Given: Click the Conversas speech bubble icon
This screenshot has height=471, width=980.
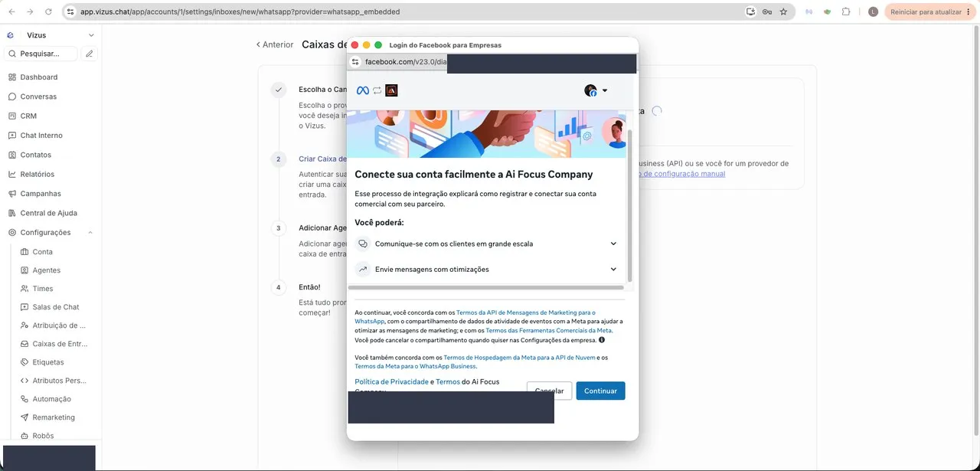Looking at the screenshot, I should 12,96.
